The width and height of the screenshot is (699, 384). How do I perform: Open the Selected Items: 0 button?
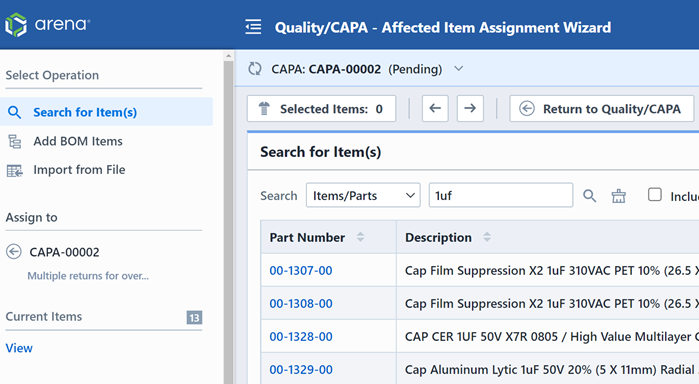(x=321, y=108)
